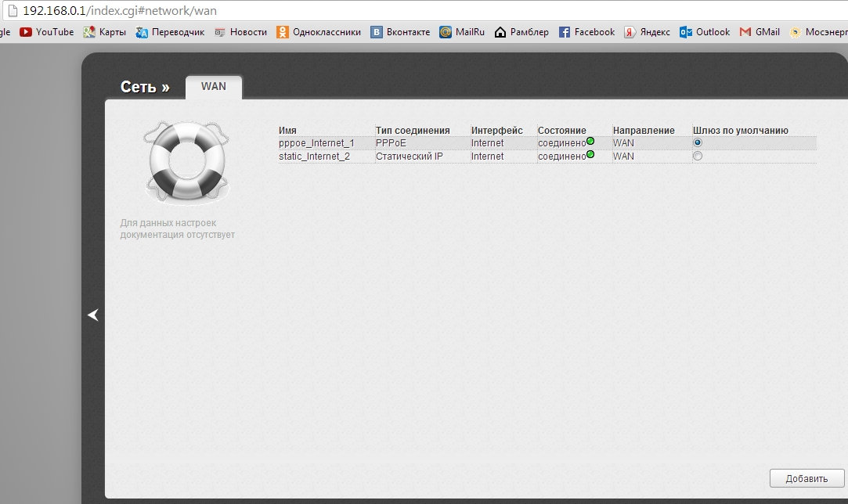848x504 pixels.
Task: Click the PPPoE connection type cell
Action: point(391,143)
